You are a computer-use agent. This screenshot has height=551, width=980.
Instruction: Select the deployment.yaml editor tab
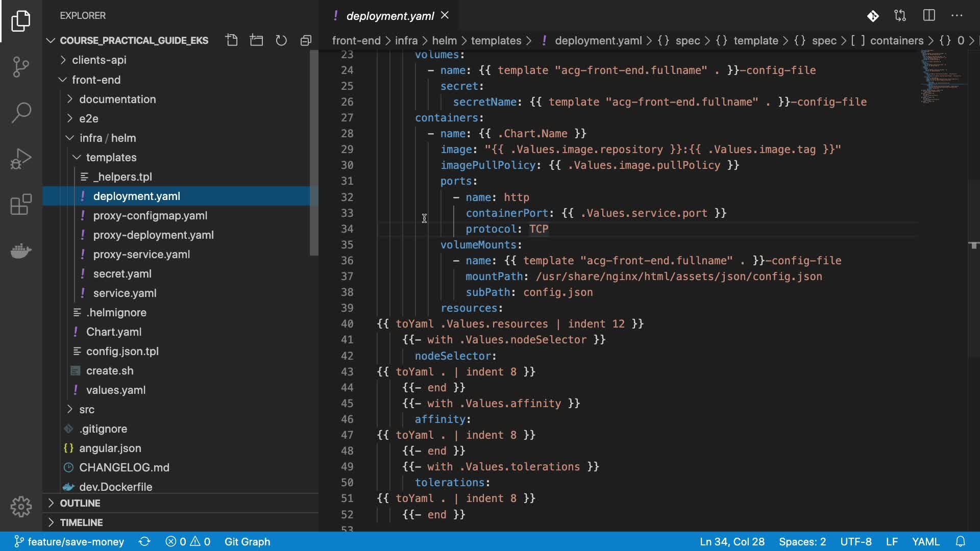click(x=389, y=16)
